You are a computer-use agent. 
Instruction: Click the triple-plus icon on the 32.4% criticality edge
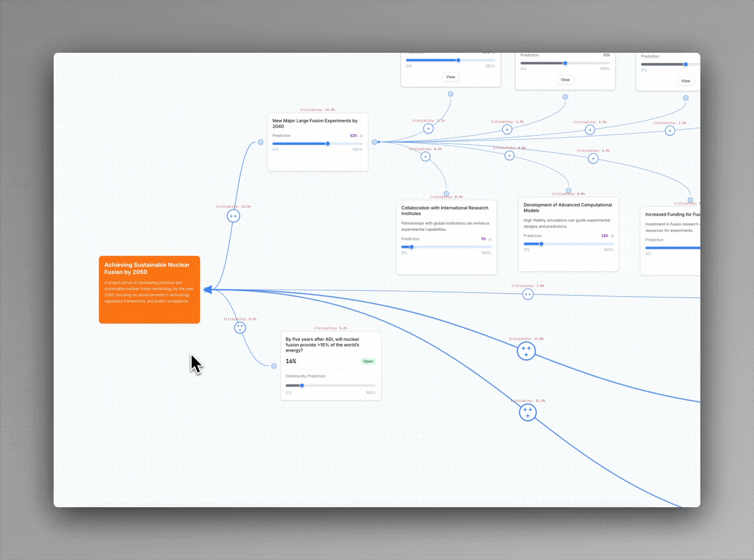(x=527, y=412)
